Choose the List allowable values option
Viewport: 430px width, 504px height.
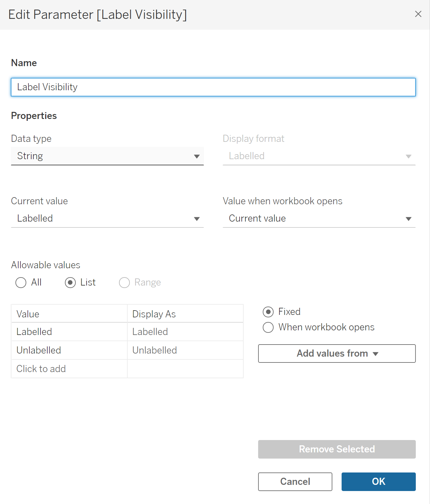(70, 282)
